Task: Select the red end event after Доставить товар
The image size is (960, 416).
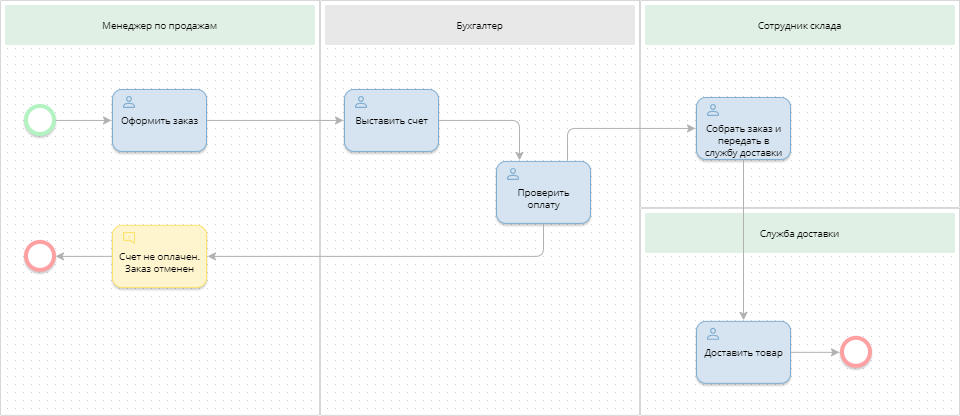Action: tap(855, 352)
